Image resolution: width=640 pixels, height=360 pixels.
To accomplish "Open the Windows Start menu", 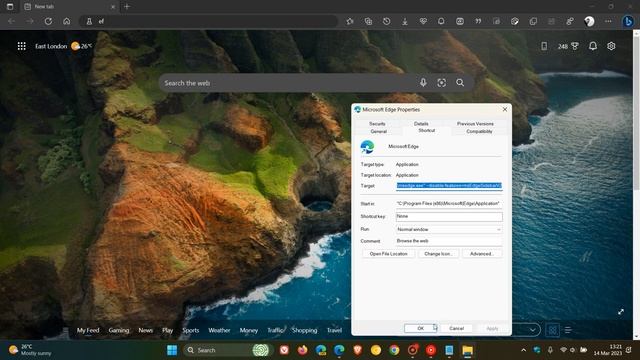I will pos(172,350).
